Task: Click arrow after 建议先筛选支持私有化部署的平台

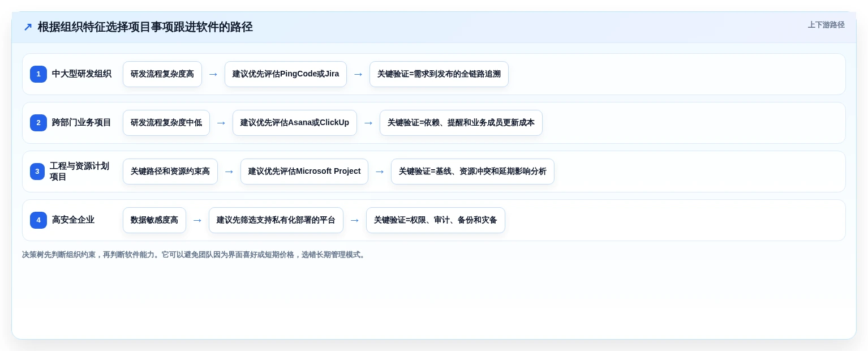Action: 355,220
